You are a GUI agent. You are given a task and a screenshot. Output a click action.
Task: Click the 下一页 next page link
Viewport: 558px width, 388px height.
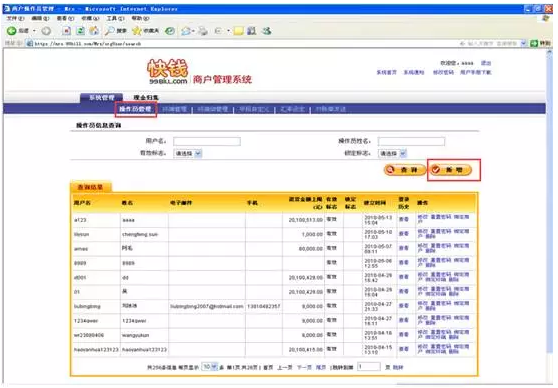(x=304, y=367)
